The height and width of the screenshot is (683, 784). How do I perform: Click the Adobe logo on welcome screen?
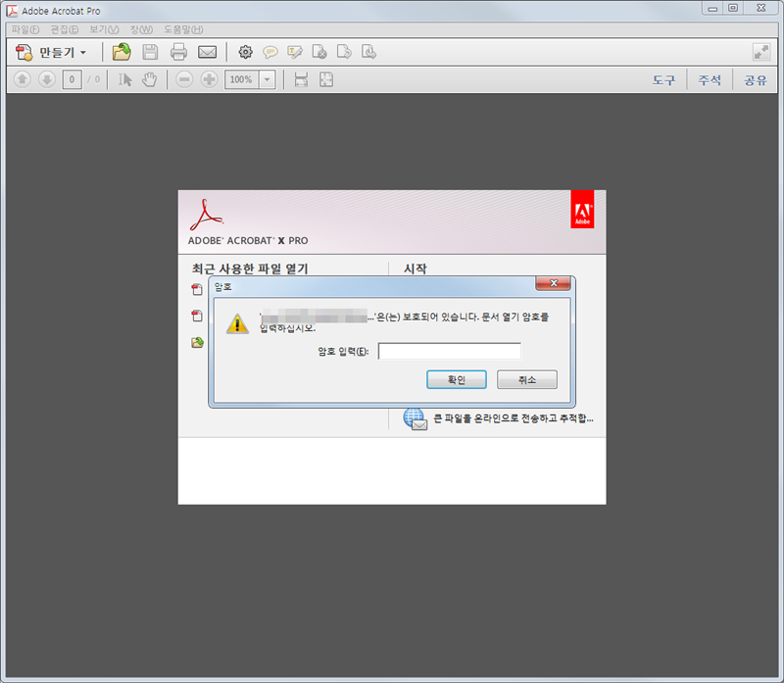(x=582, y=209)
